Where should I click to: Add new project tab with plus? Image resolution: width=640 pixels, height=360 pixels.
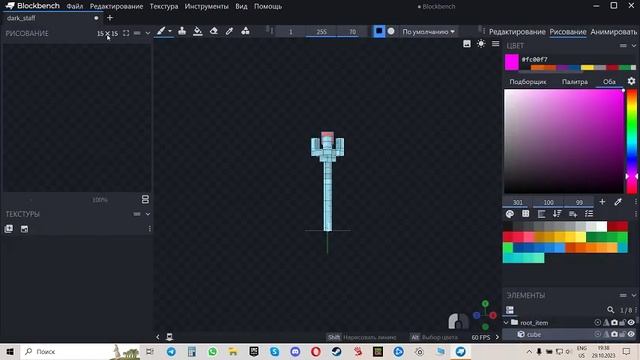[x=110, y=18]
